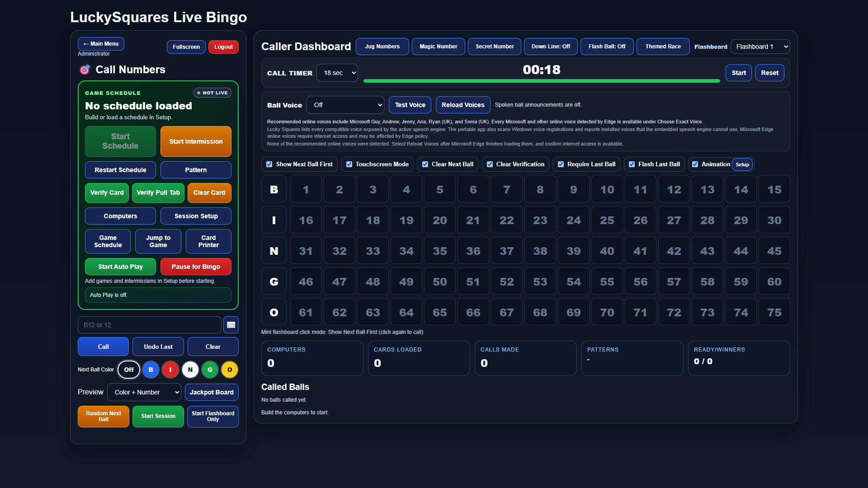Click Undo Last
This screenshot has height=488, width=868.
pyautogui.click(x=158, y=347)
